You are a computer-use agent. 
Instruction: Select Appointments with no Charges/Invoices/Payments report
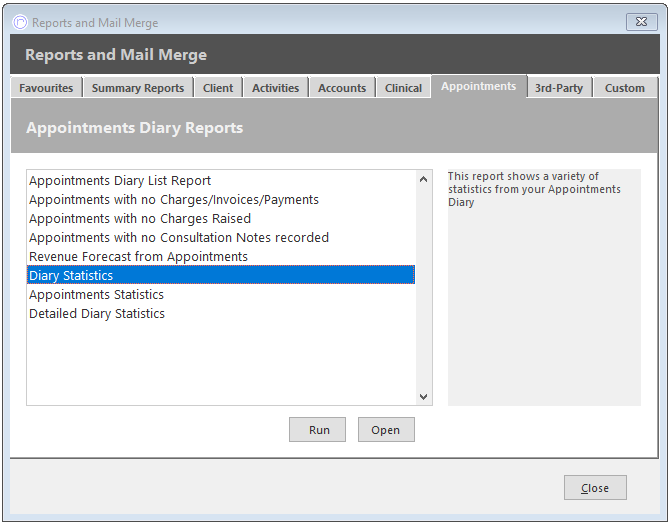click(221, 199)
